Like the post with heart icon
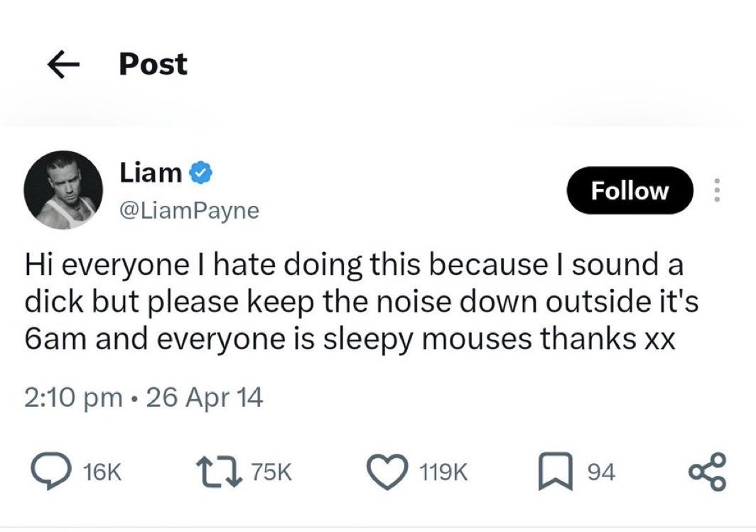 click(x=388, y=472)
